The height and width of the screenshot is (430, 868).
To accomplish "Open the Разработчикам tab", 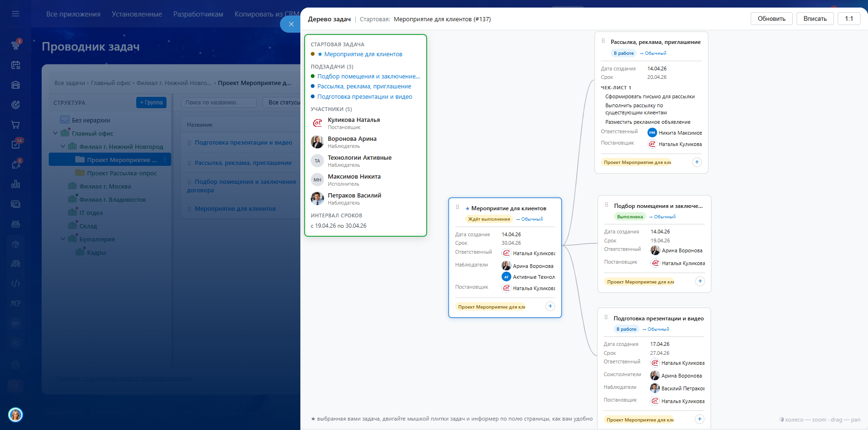I will click(198, 14).
